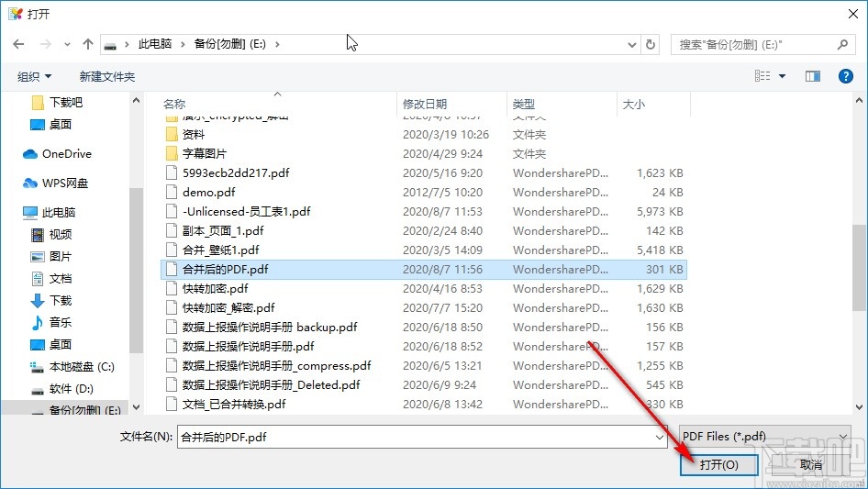This screenshot has width=868, height=489.
Task: Select 本地磁盘 (C:) drive
Action: point(72,367)
